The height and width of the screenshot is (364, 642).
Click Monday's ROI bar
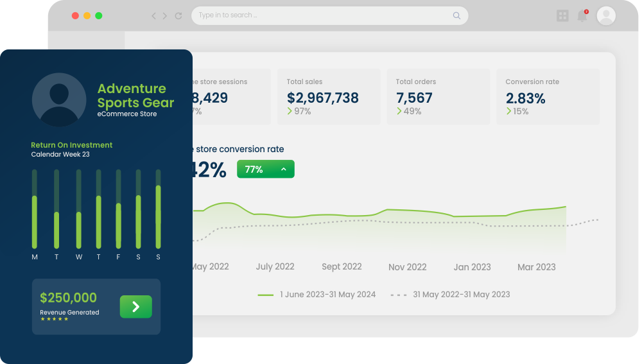[35, 221]
